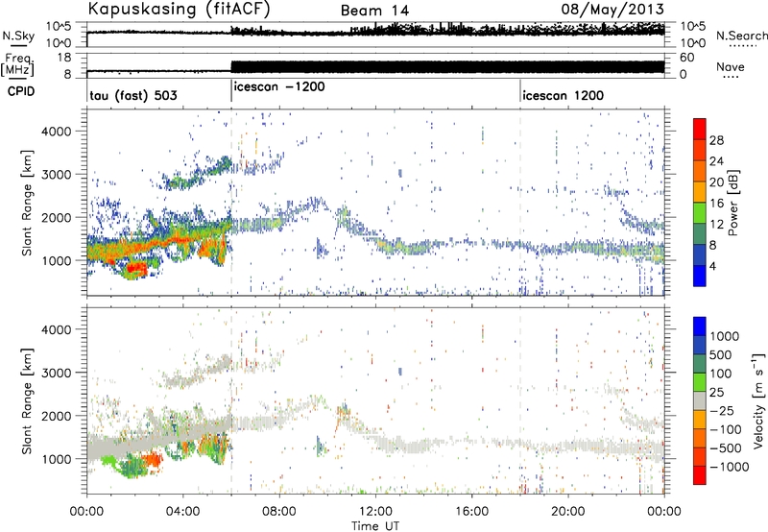The width and height of the screenshot is (768, 532).
Task: Select the 'icescan 1200' CPID label
Action: coord(563,95)
